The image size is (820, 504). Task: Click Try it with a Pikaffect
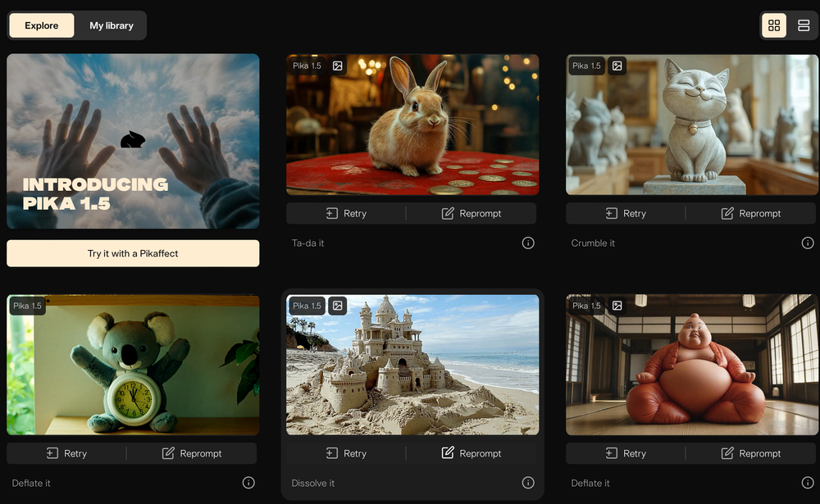pos(133,253)
